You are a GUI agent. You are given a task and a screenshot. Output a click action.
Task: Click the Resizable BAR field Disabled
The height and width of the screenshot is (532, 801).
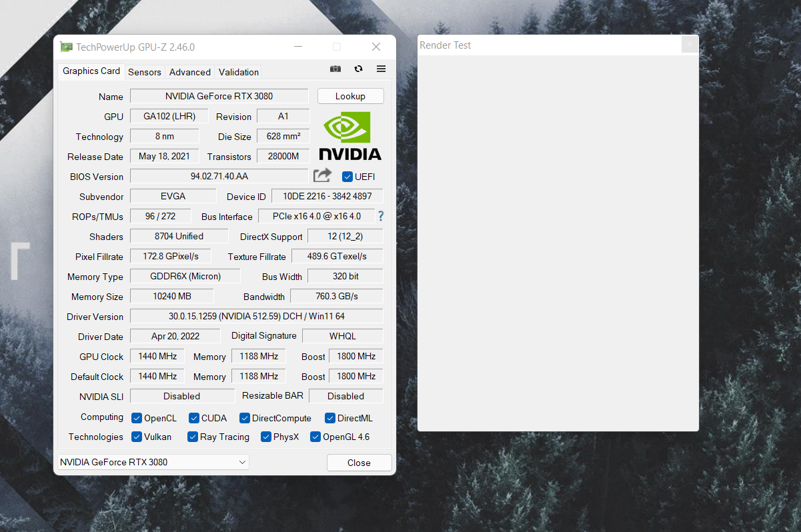pos(346,396)
